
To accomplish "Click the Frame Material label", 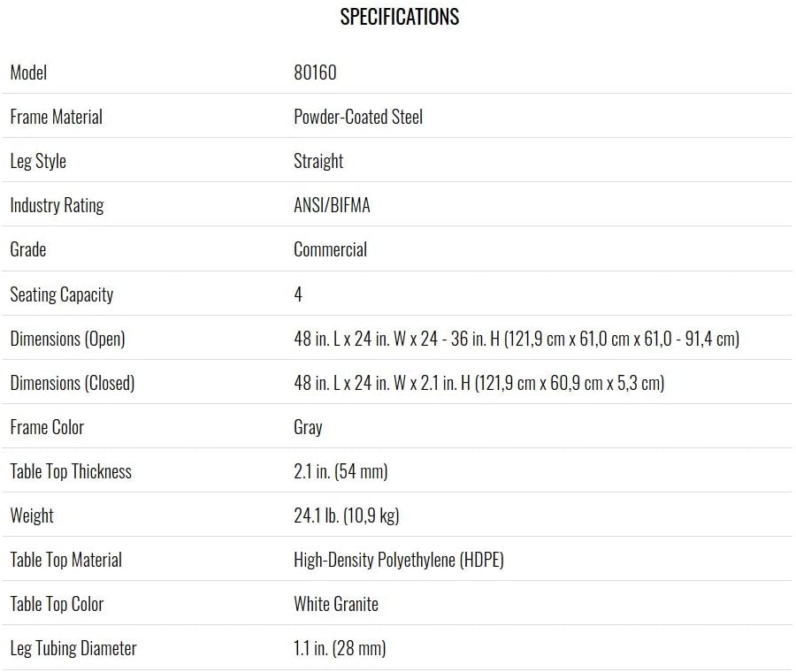I will point(57,117).
